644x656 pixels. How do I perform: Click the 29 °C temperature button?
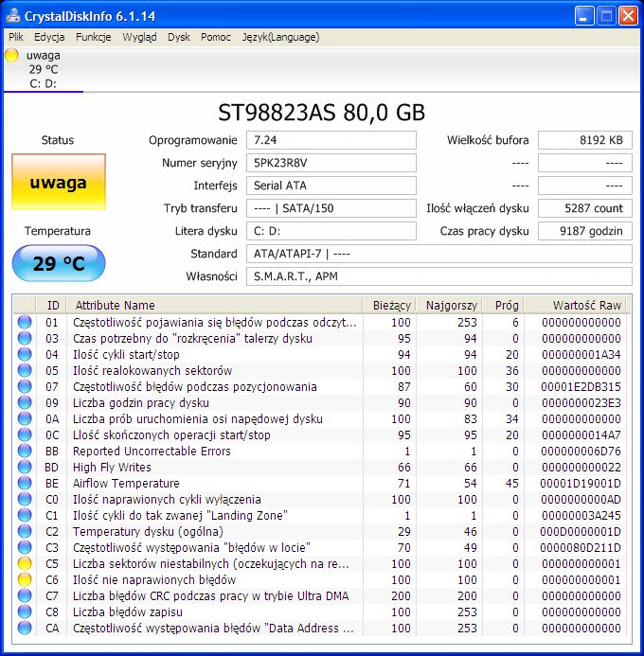59,263
